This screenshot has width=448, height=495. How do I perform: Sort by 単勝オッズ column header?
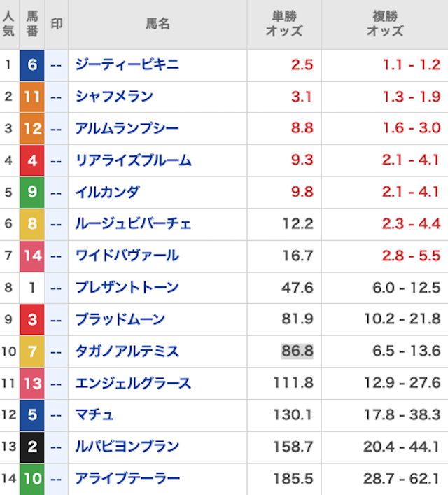(x=284, y=25)
